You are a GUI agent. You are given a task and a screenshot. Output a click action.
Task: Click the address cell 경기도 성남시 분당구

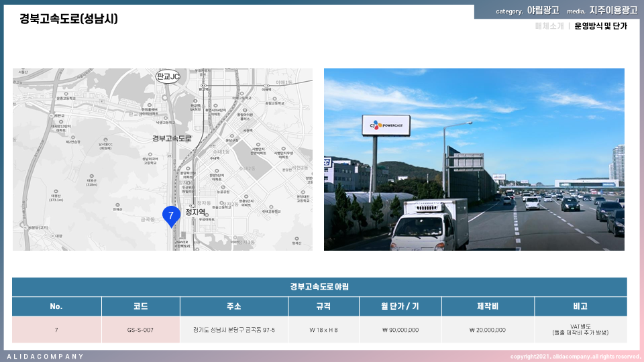tap(234, 330)
